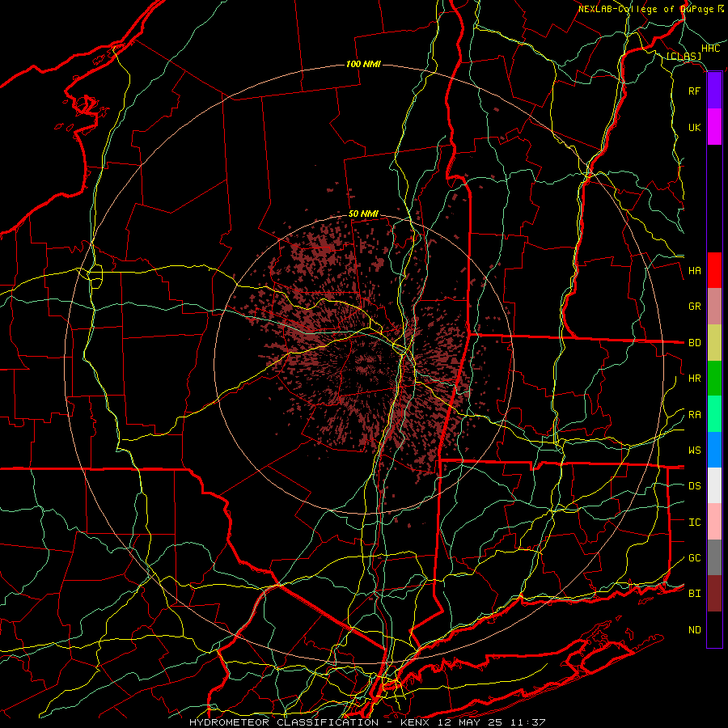
Task: Click the "GR" legend label
Action: (x=694, y=307)
